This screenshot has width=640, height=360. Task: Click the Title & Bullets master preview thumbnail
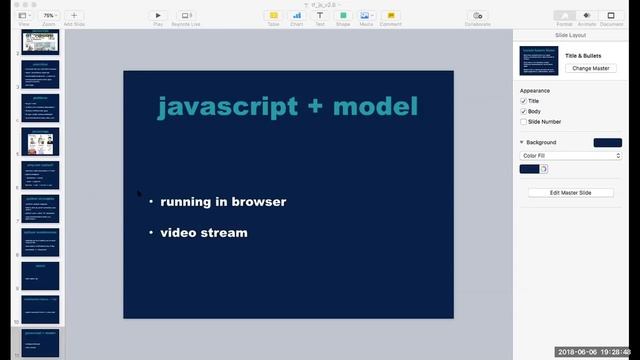click(x=539, y=61)
